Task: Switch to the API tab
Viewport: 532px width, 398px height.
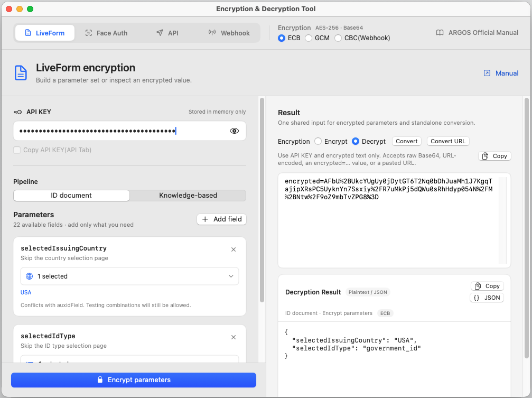Action: click(x=167, y=33)
